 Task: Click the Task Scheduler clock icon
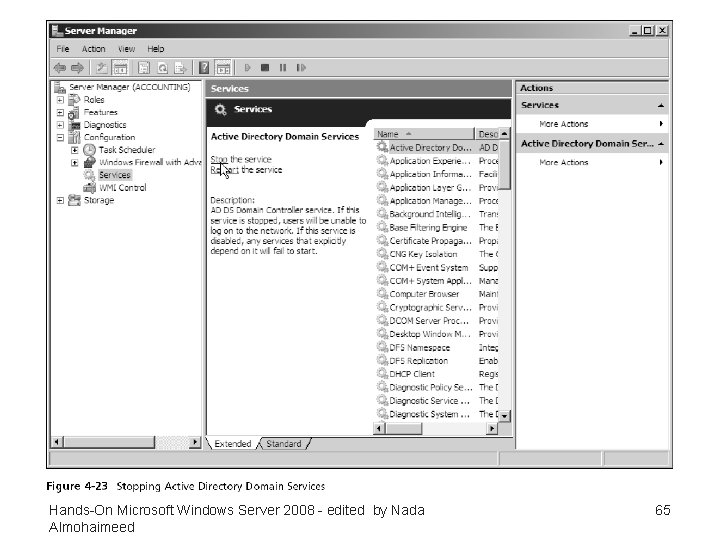[x=89, y=150]
